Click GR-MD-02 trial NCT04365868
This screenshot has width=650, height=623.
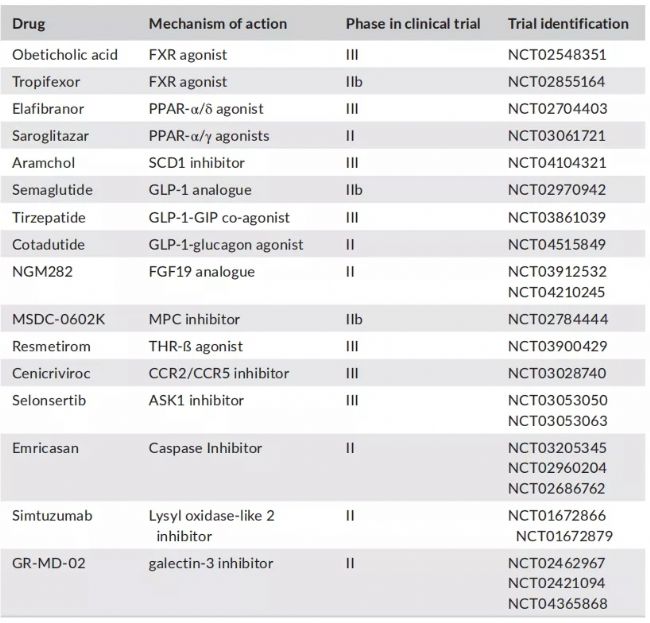click(x=557, y=602)
